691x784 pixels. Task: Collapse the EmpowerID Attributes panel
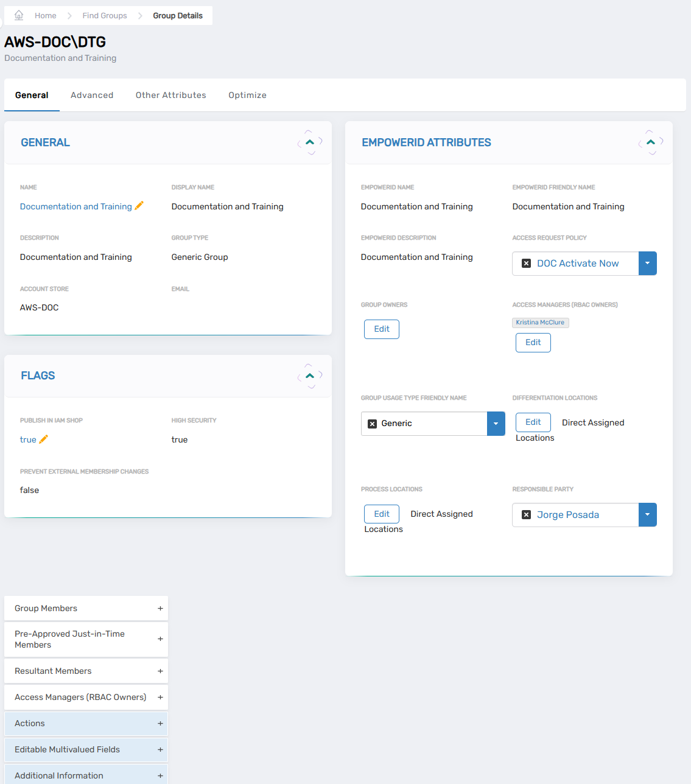[x=651, y=142]
